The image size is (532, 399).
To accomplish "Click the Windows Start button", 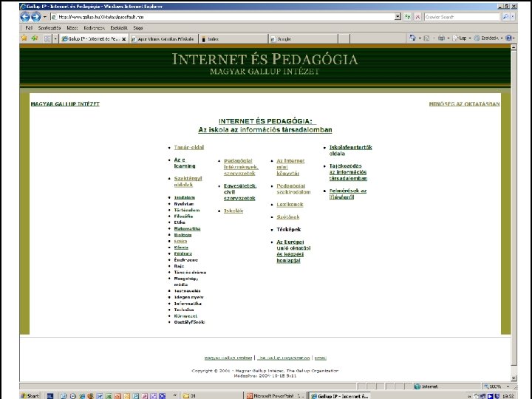I will point(30,395).
